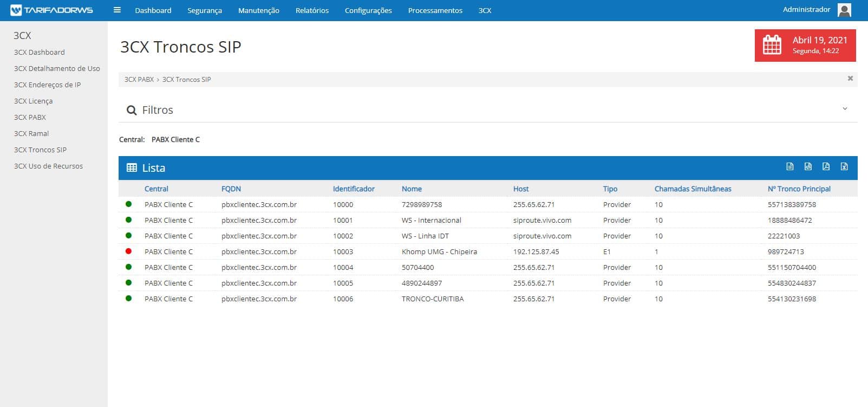Open the Configurações menu
Screen dimensions: 868x407
pos(368,10)
